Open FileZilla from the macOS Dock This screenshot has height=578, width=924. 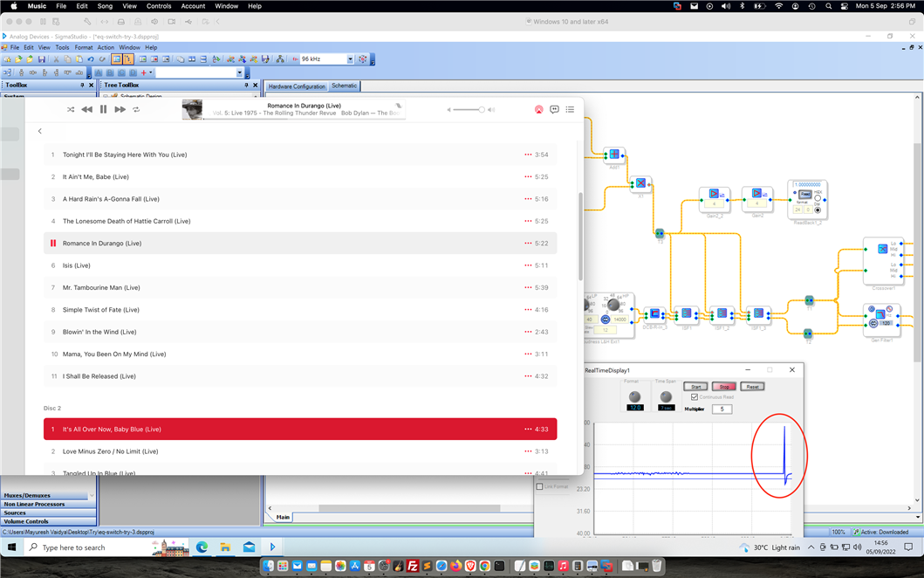pos(413,566)
